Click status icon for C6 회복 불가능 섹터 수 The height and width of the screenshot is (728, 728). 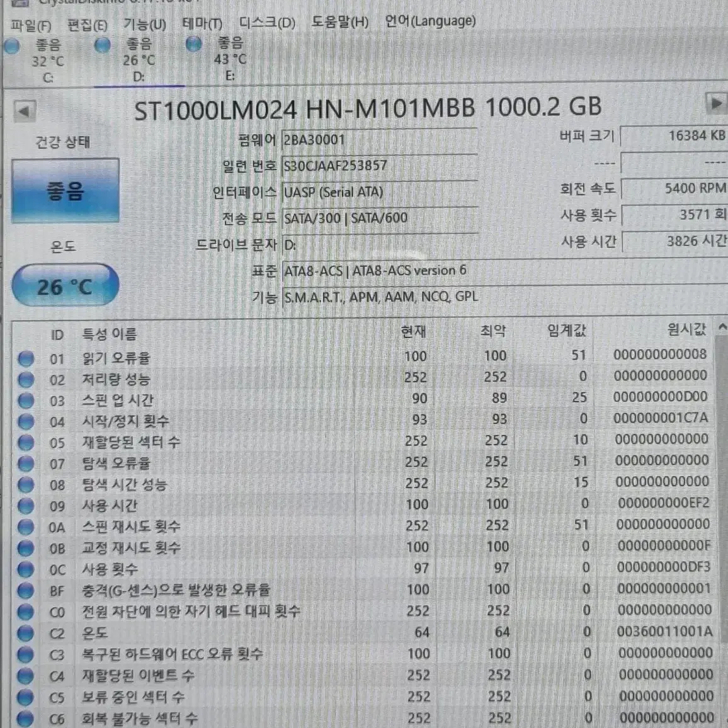pyautogui.click(x=26, y=719)
